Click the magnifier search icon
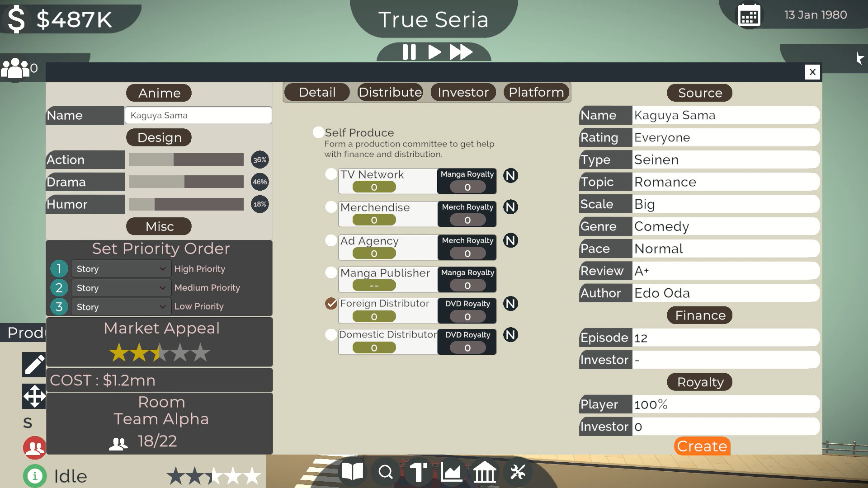The image size is (868, 488). [x=386, y=472]
